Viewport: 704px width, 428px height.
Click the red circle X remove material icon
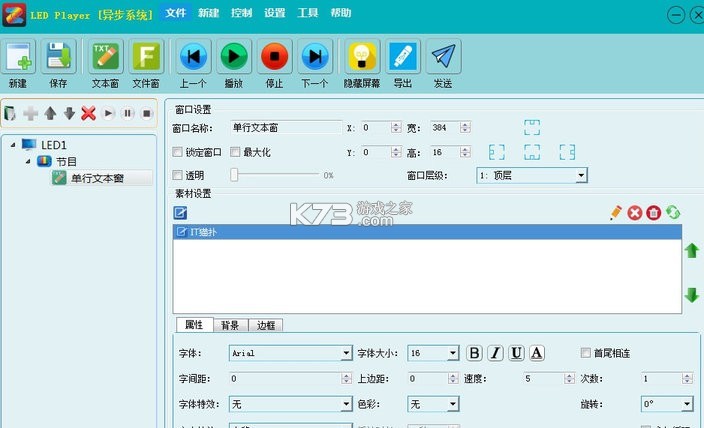[634, 212]
